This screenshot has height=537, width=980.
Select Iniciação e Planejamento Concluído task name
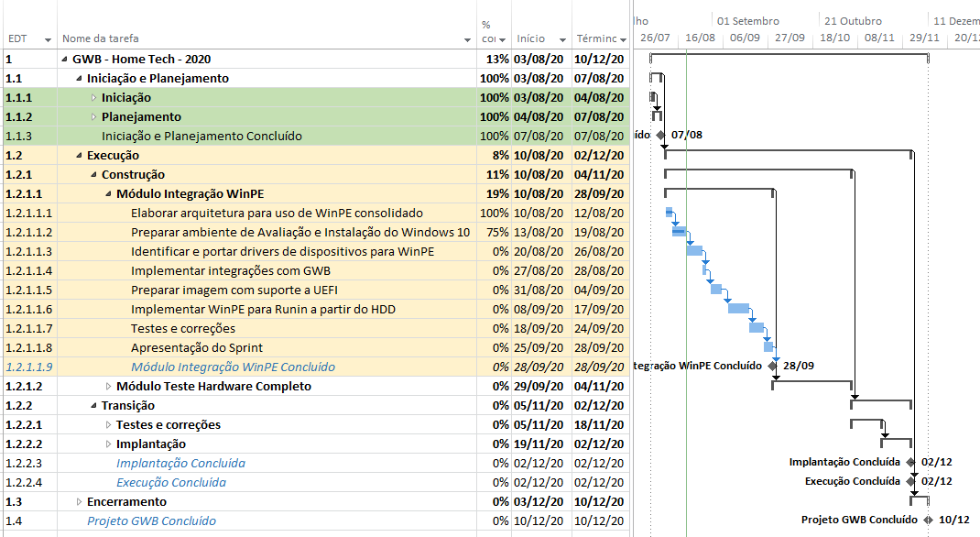coord(201,137)
